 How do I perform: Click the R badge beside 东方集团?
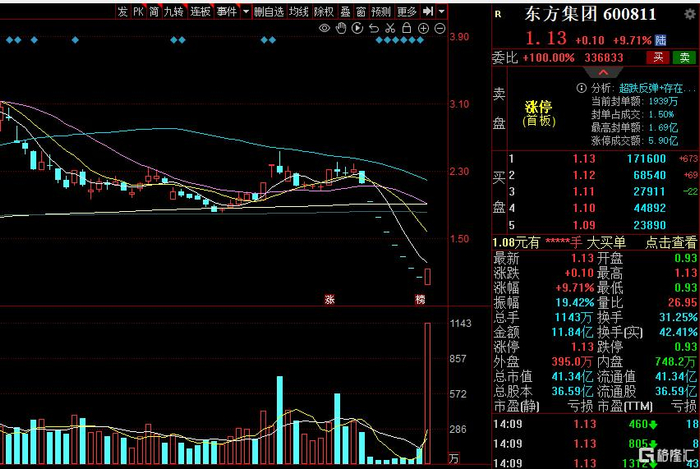click(x=498, y=14)
